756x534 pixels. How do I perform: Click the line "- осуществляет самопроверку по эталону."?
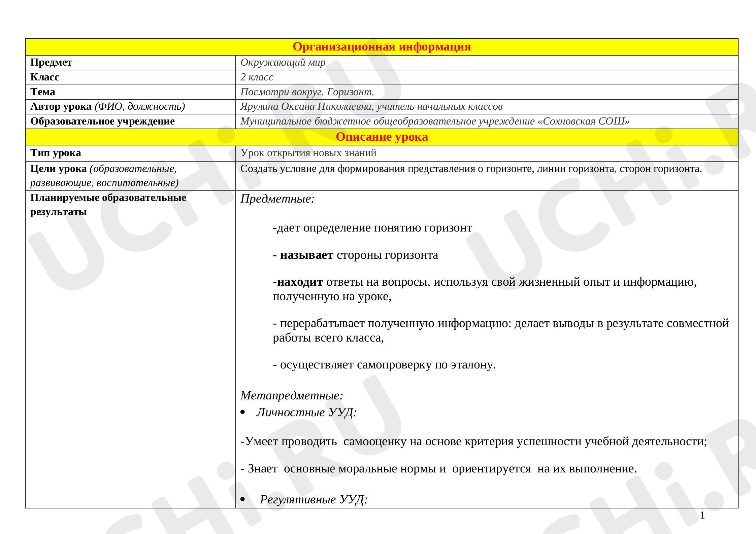click(384, 365)
